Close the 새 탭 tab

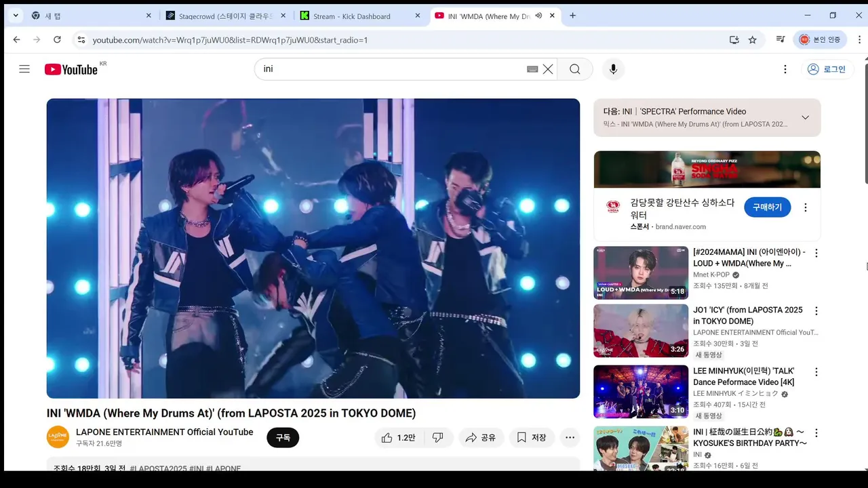point(149,16)
